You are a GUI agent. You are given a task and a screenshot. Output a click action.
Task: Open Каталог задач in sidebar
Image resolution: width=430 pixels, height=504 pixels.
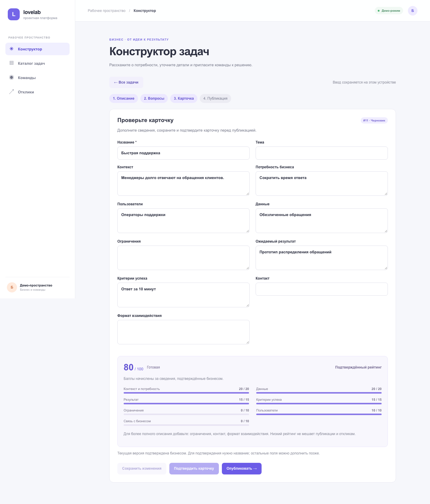coord(37,63)
